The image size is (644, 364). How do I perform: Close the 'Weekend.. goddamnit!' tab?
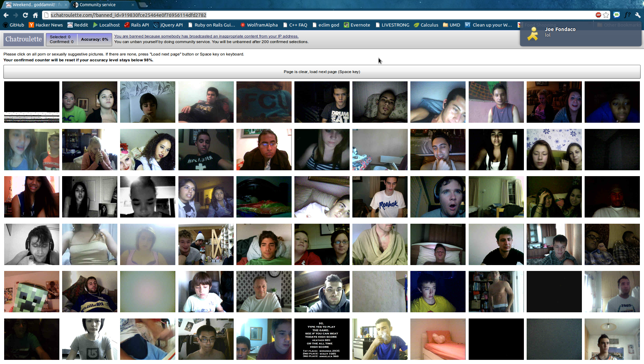(x=66, y=5)
